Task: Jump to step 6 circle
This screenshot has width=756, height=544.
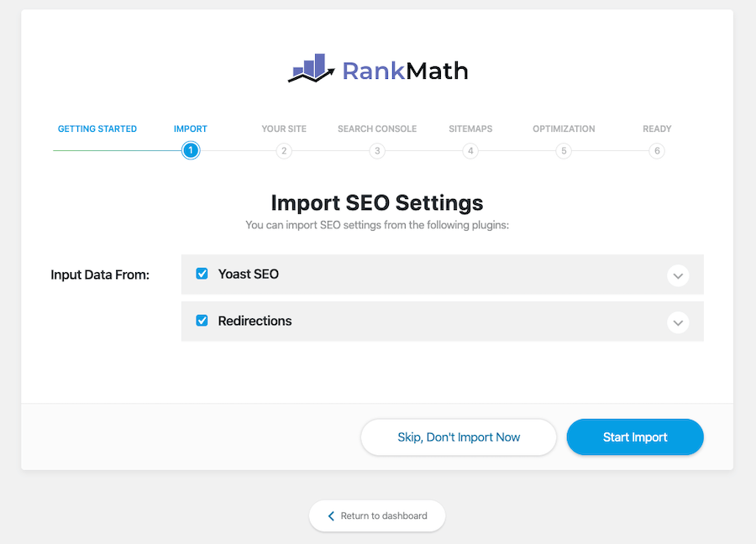Action: click(657, 151)
